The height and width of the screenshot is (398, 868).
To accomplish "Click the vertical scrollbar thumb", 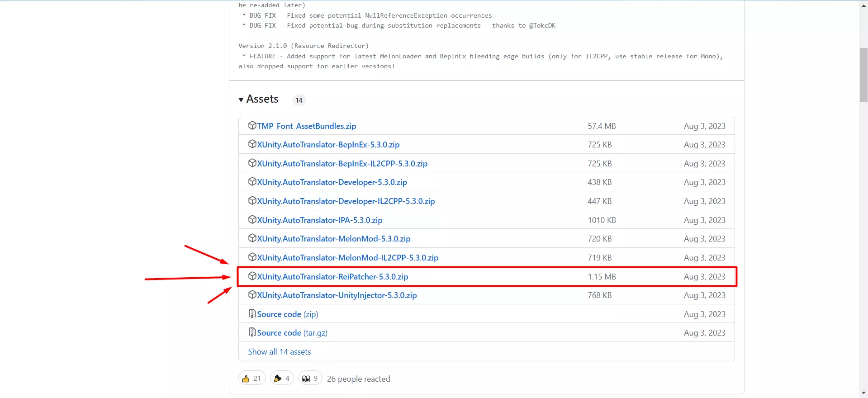I will tap(863, 75).
